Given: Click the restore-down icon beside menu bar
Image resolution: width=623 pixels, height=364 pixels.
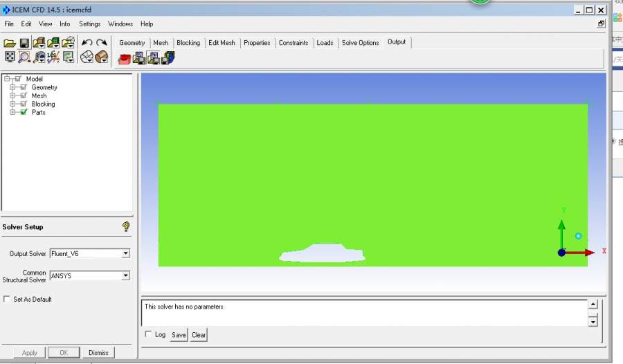Looking at the screenshot, I should pyautogui.click(x=601, y=24).
